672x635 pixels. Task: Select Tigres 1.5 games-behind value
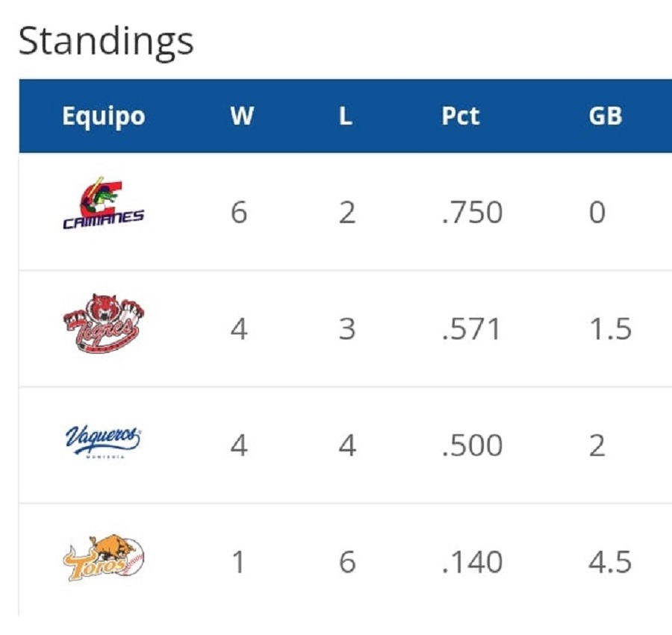coord(610,329)
